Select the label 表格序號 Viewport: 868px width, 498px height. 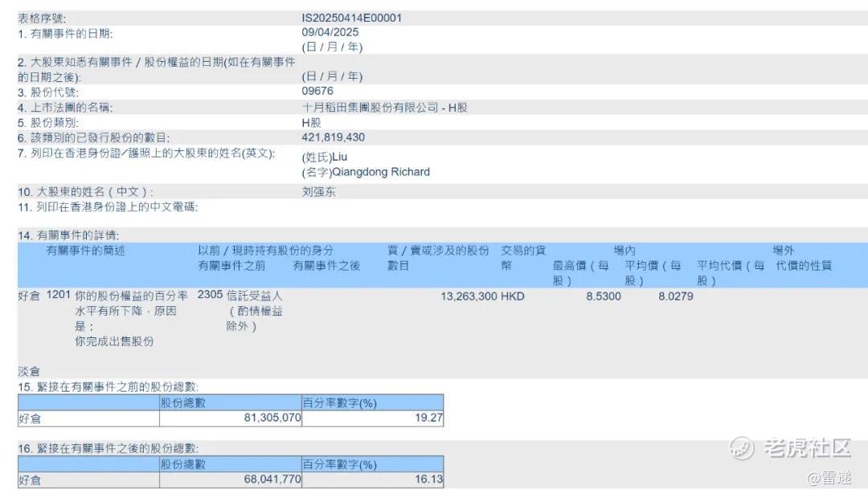[42, 18]
